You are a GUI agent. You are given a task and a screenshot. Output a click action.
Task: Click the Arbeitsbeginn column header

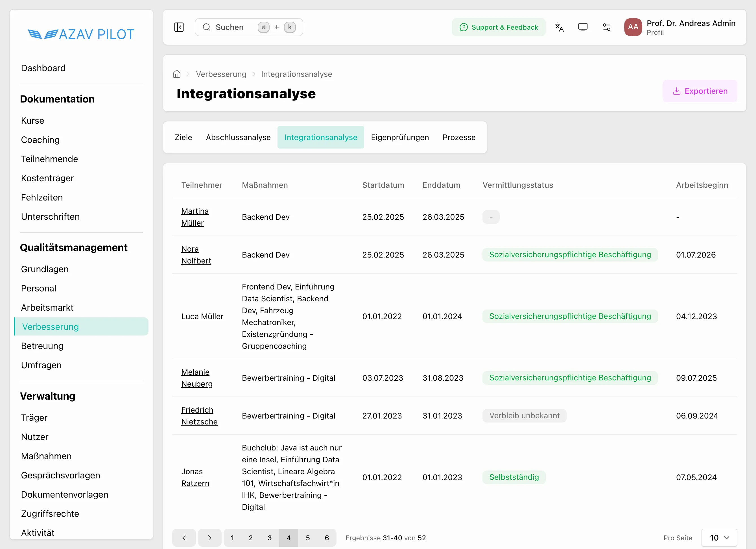click(x=702, y=185)
